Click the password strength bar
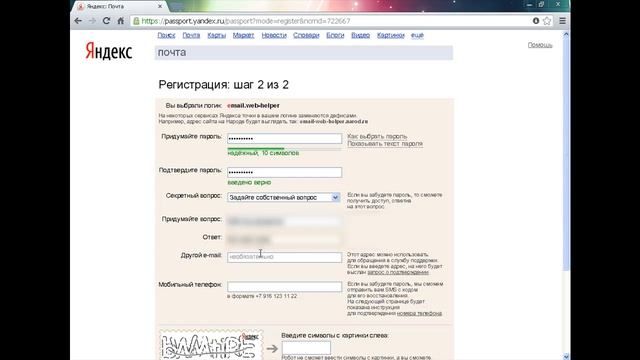 [x=284, y=149]
